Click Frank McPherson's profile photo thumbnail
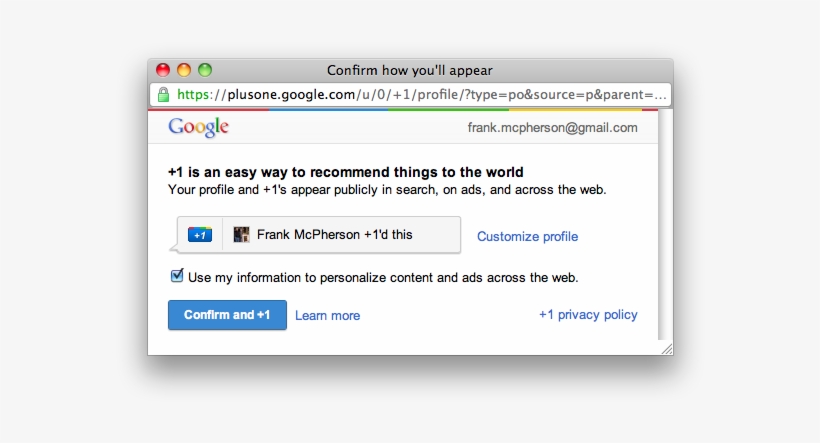 click(x=241, y=235)
